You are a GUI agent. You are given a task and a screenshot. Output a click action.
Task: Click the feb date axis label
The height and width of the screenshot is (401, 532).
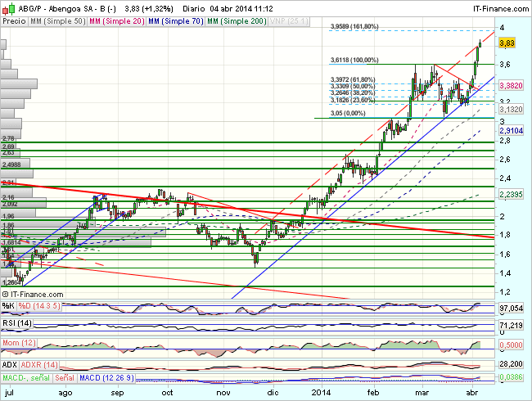(372, 393)
